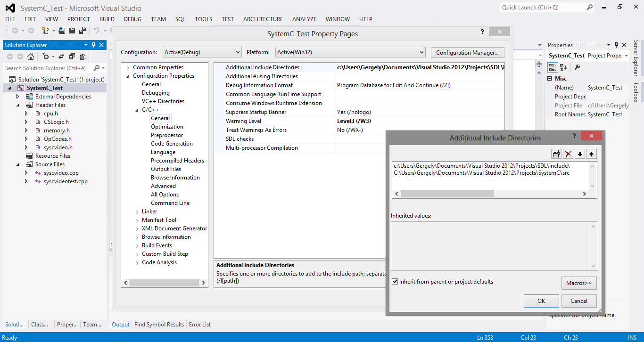Viewport: 644px width, 342px height.
Task: Collapse Header Files folder in Solution Explorer
Action: [18, 105]
